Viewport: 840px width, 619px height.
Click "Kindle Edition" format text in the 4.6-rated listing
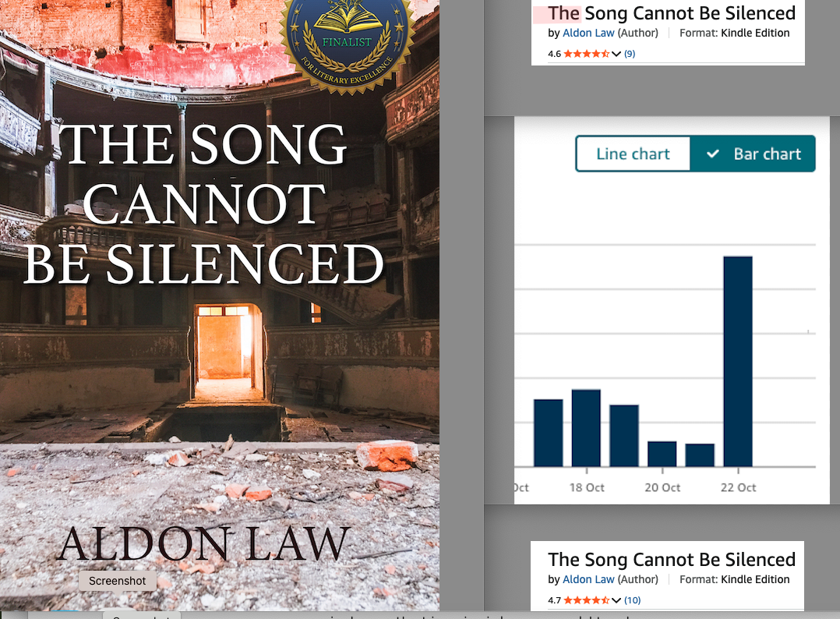[x=755, y=33]
